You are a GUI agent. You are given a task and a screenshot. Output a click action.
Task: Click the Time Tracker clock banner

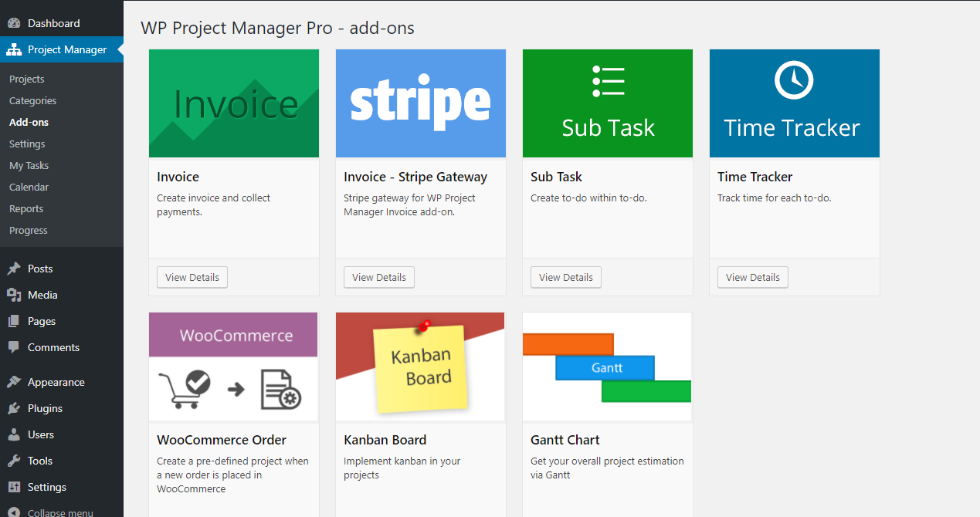coord(795,103)
